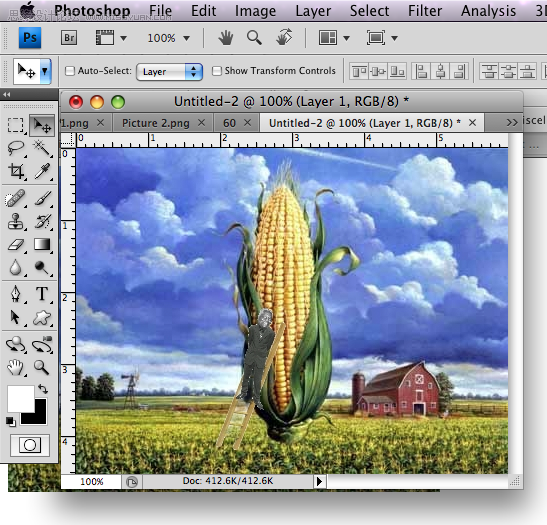Select the Spot Healing Brush tool

point(16,199)
